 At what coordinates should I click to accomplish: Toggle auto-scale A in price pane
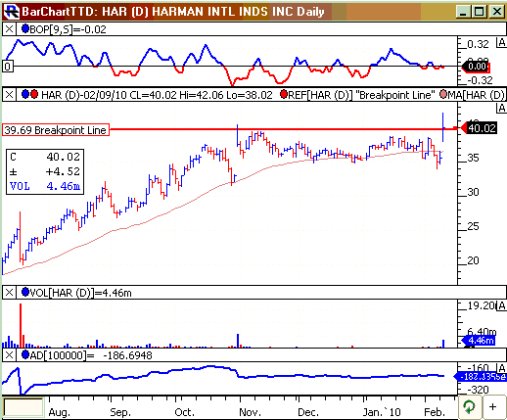pyautogui.click(x=501, y=108)
